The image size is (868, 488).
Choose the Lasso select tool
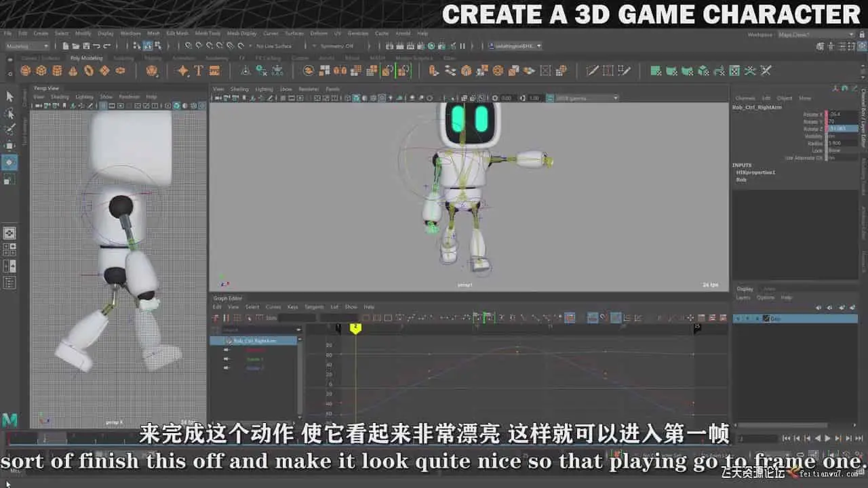(9, 113)
